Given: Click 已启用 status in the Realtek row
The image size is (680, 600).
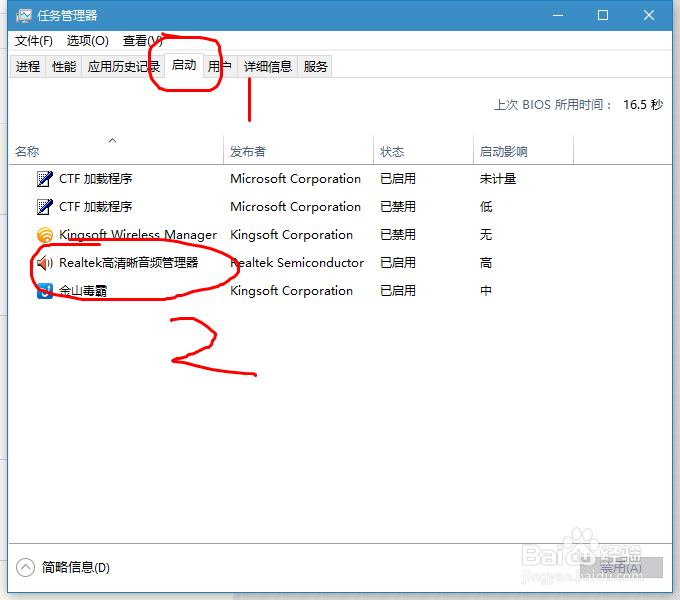Looking at the screenshot, I should (x=398, y=263).
